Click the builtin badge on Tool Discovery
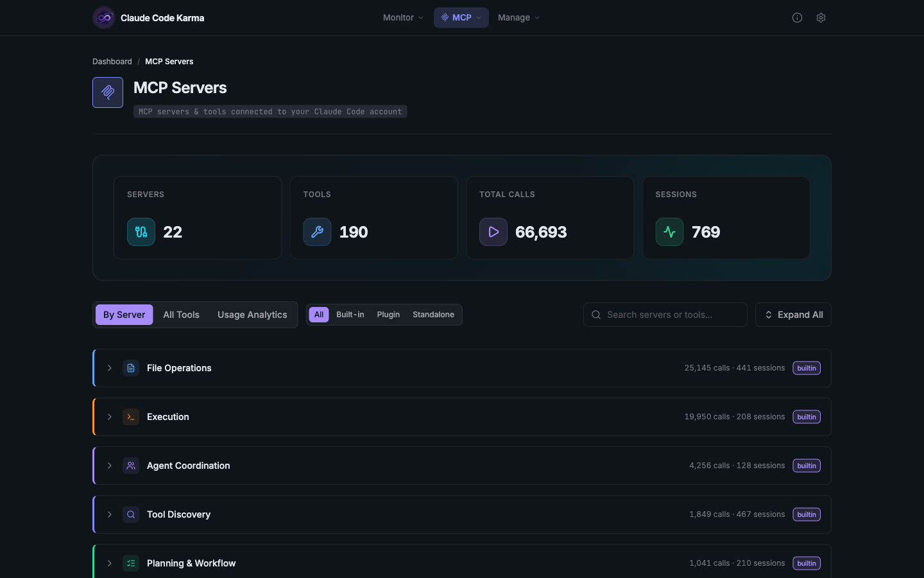 click(x=807, y=514)
